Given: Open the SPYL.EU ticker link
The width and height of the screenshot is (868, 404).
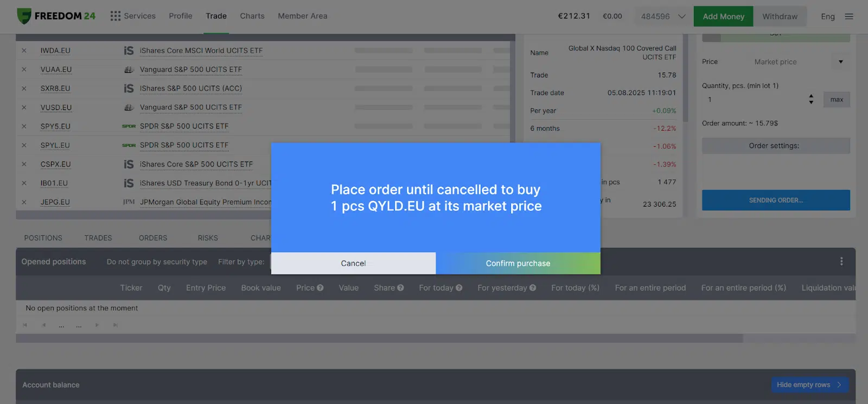Looking at the screenshot, I should [x=55, y=145].
